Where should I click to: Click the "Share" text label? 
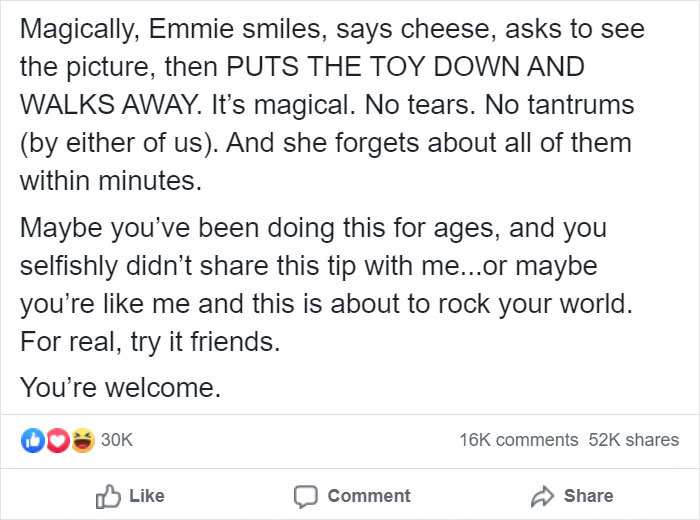tap(588, 495)
